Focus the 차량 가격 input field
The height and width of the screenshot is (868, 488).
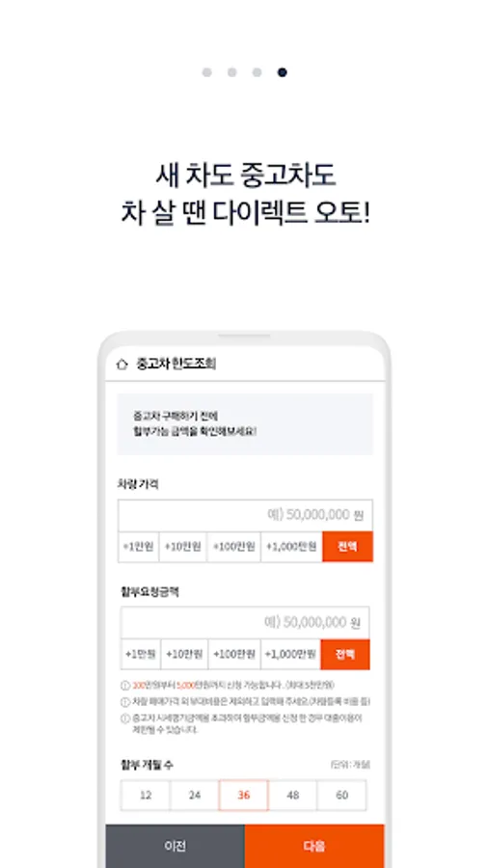[245, 515]
